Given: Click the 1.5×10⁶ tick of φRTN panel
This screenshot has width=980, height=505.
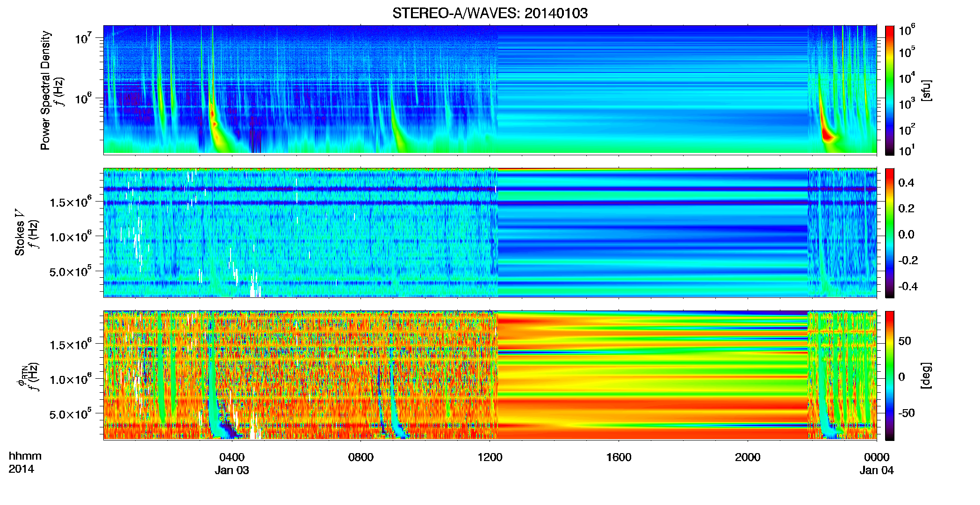Looking at the screenshot, I should click(x=70, y=344).
